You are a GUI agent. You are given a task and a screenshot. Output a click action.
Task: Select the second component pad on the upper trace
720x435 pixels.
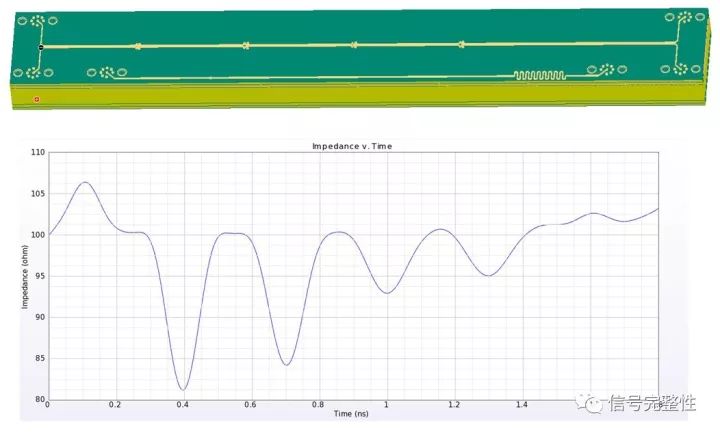[x=245, y=45]
